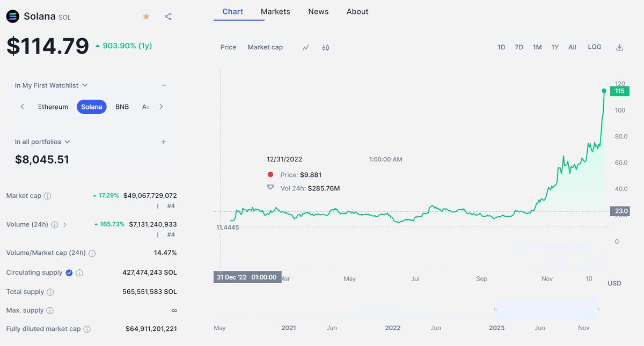Select the Solana pill in carousel
644x346 pixels.
click(92, 107)
